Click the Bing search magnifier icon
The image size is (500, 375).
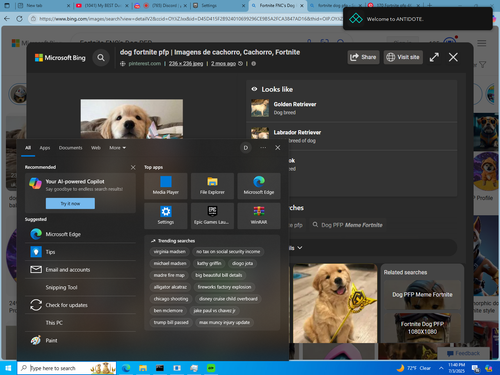tap(101, 58)
